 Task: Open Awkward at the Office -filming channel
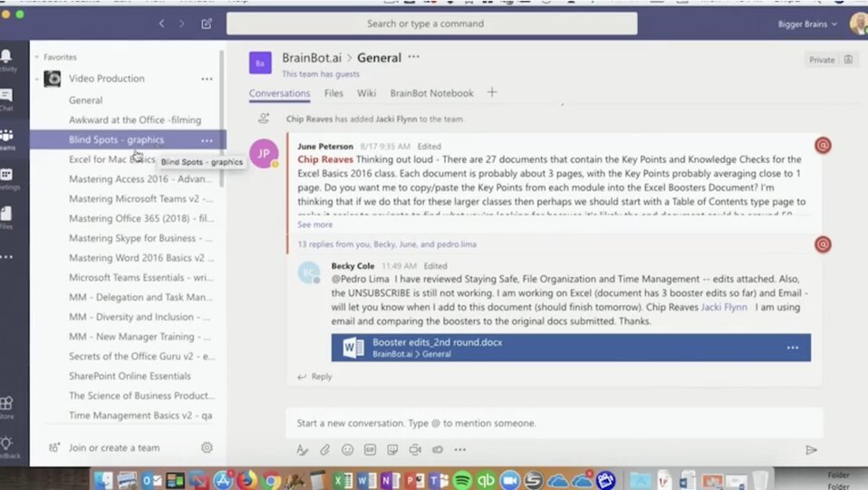(135, 120)
